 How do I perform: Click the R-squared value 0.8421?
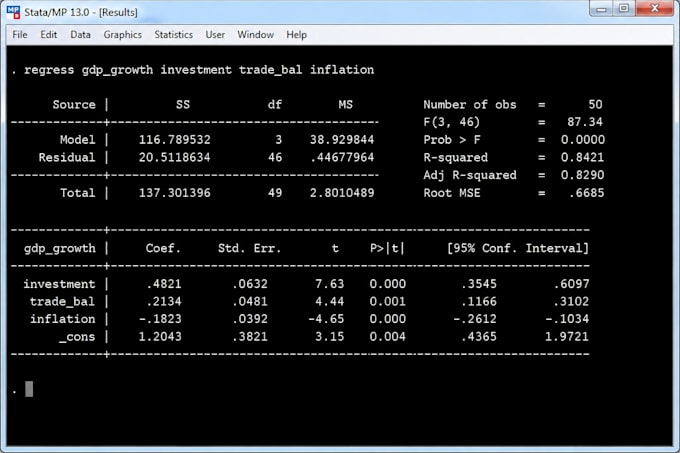pos(582,157)
